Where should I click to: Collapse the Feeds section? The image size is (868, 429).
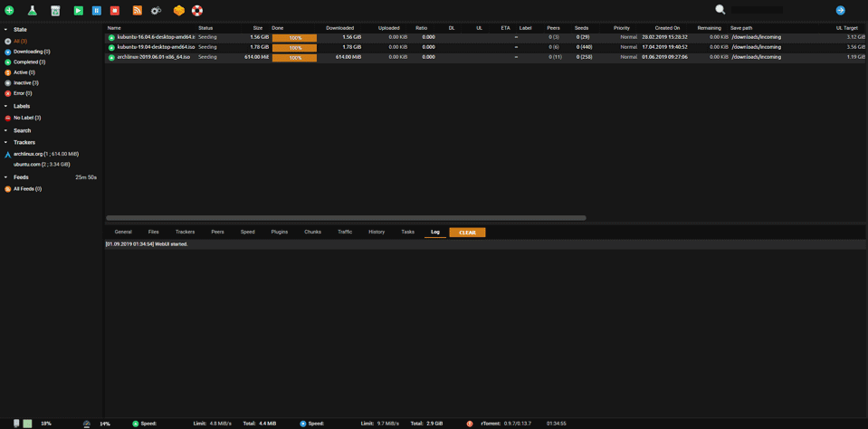(x=6, y=177)
